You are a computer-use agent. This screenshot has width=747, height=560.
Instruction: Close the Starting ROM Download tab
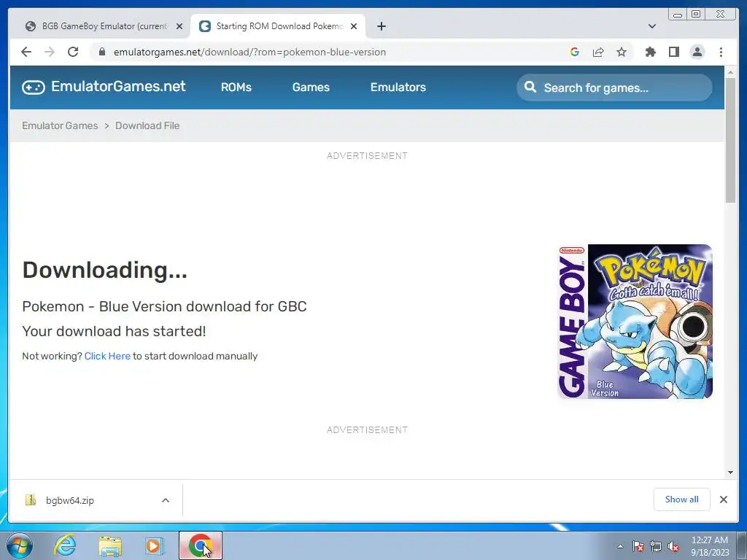[354, 26]
